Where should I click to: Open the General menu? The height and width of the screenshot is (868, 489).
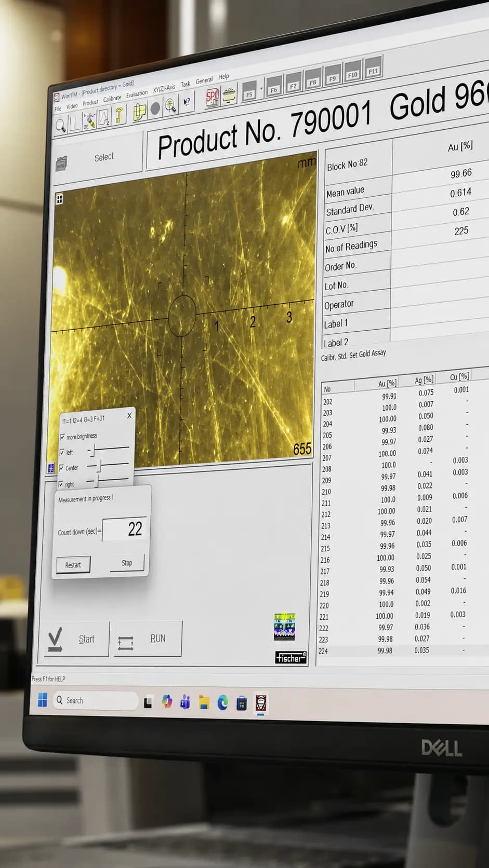pyautogui.click(x=204, y=80)
